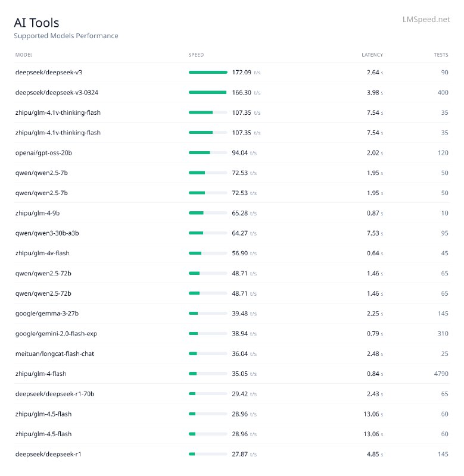Sort the table by the LATENCY column
The image size is (464, 476).
[371, 55]
